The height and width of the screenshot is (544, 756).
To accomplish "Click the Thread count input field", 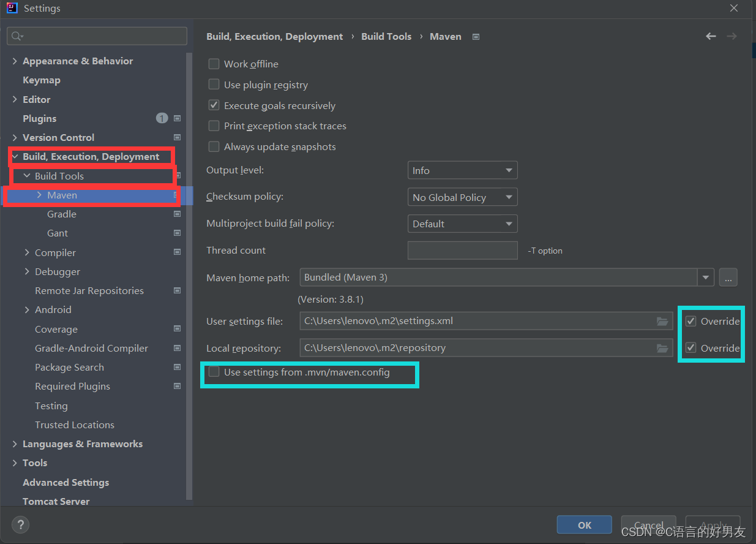I will tap(463, 251).
